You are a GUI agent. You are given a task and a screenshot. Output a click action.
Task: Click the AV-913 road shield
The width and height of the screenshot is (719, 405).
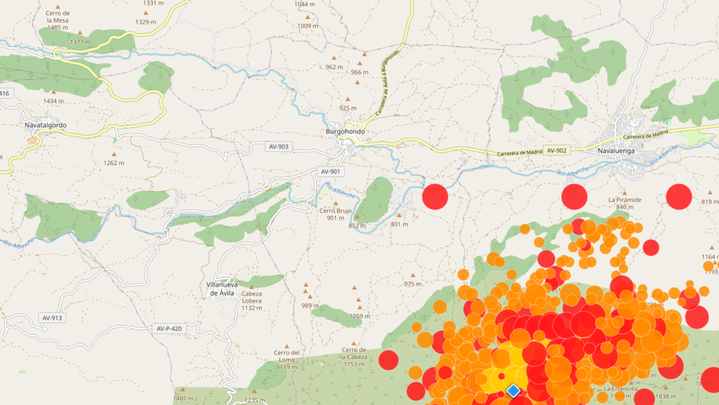pos(51,318)
